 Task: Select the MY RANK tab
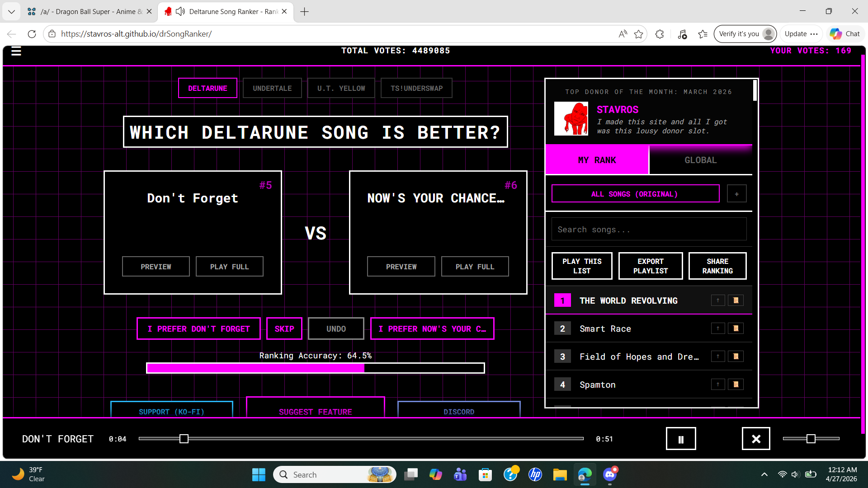597,160
